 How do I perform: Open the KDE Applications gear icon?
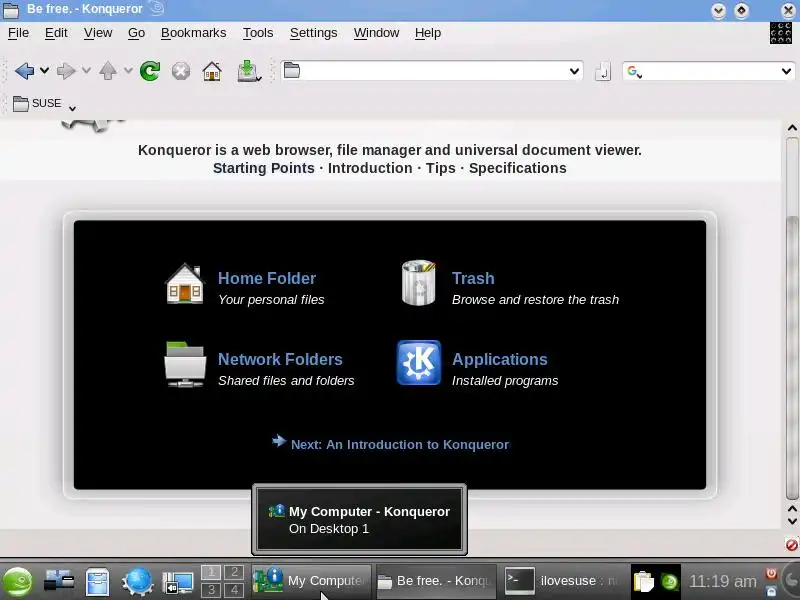point(419,363)
